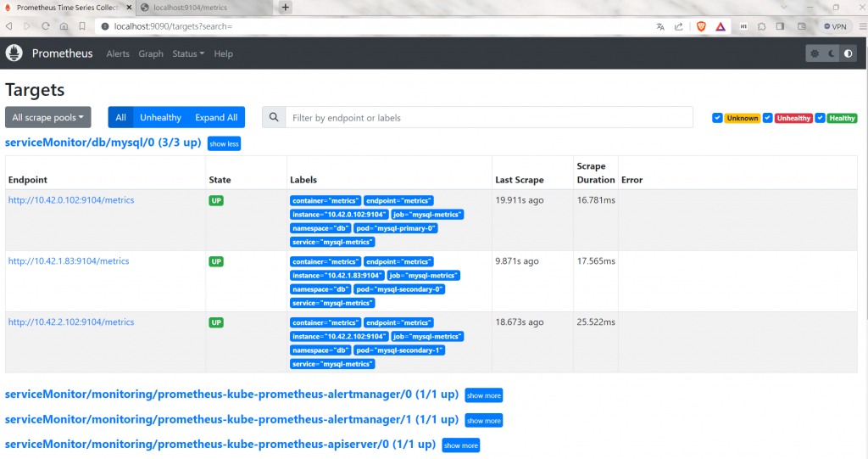
Task: Open Brave Rewards triangle icon
Action: 721,26
